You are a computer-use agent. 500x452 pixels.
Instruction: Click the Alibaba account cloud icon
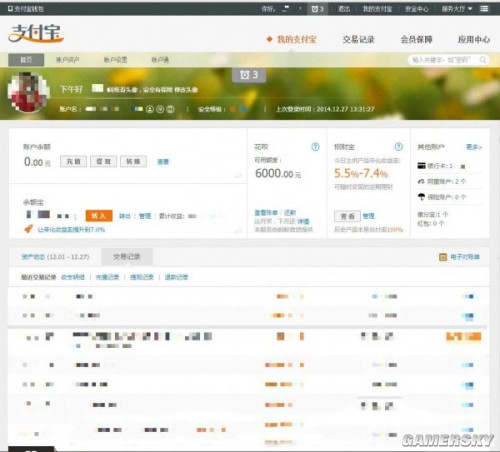click(x=421, y=181)
